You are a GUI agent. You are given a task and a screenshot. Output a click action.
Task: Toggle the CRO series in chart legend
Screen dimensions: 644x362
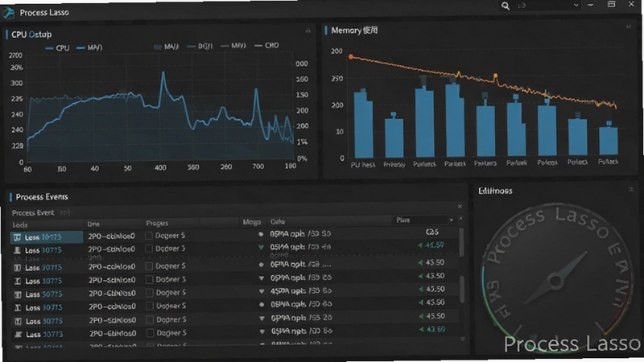[267, 46]
